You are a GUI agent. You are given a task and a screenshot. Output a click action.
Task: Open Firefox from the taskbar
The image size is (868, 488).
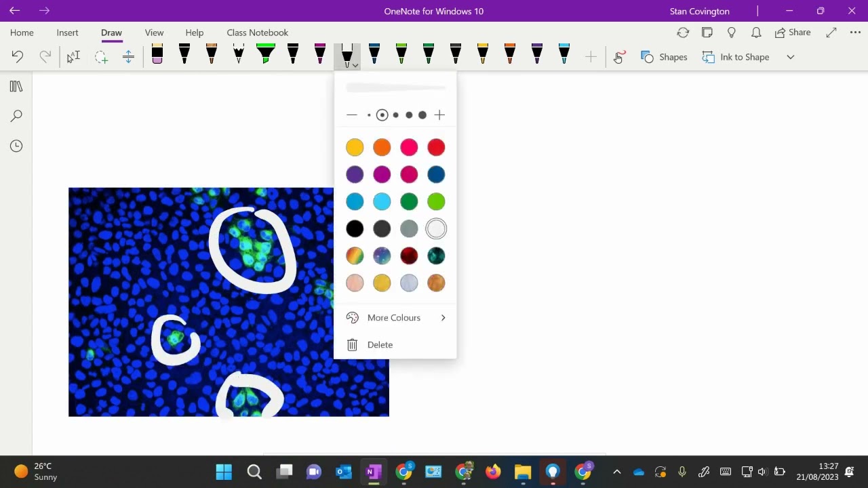pos(493,471)
